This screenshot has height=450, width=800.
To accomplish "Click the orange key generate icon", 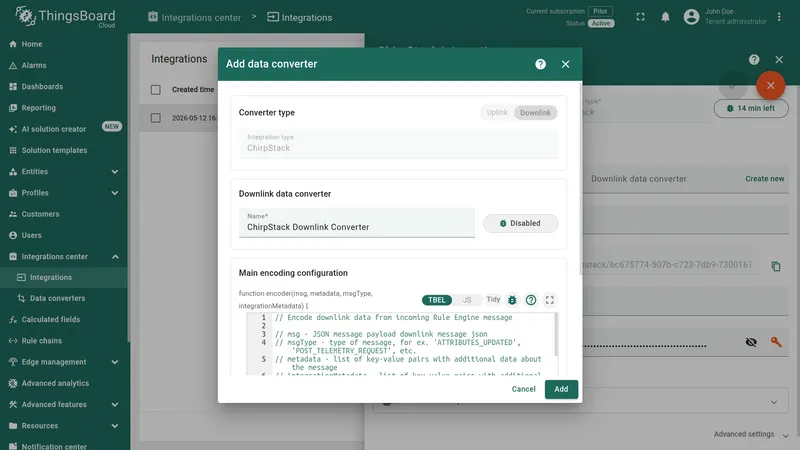I will 776,342.
